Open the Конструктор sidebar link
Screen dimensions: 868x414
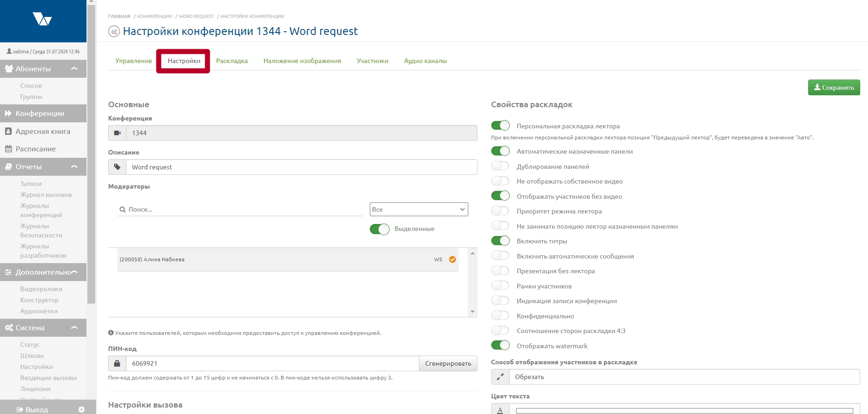click(x=40, y=300)
